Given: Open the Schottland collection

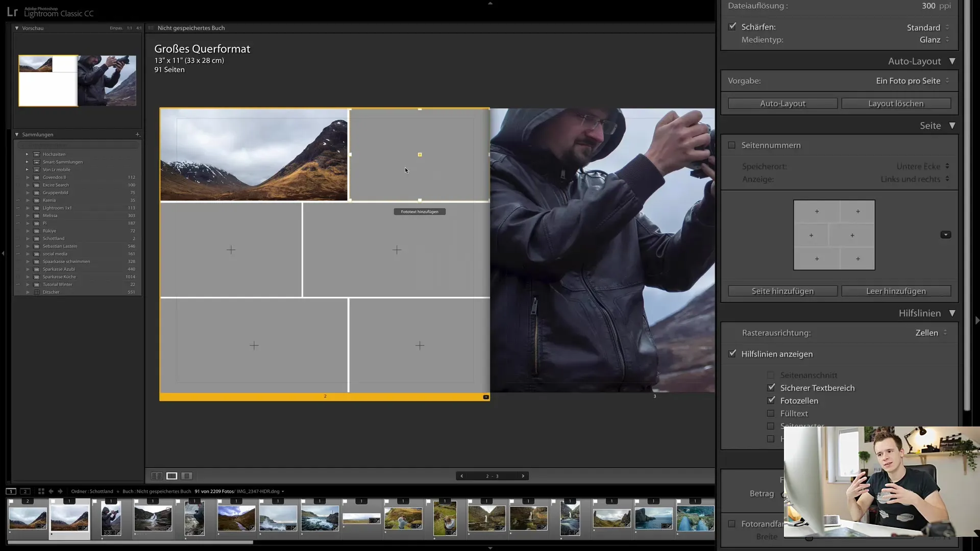Looking at the screenshot, I should 54,238.
